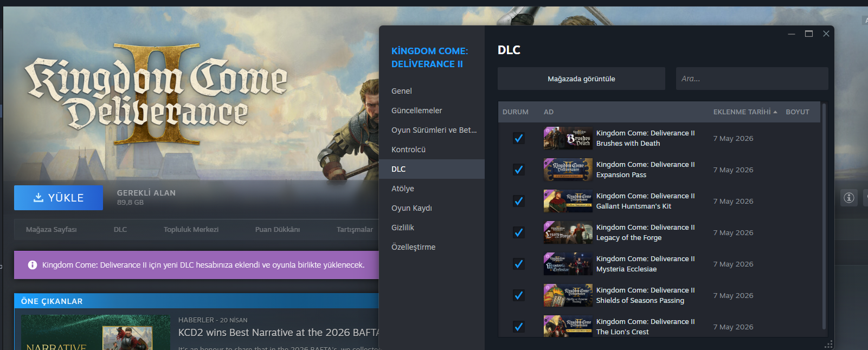
Task: Open Tartışmalar tab
Action: point(355,230)
